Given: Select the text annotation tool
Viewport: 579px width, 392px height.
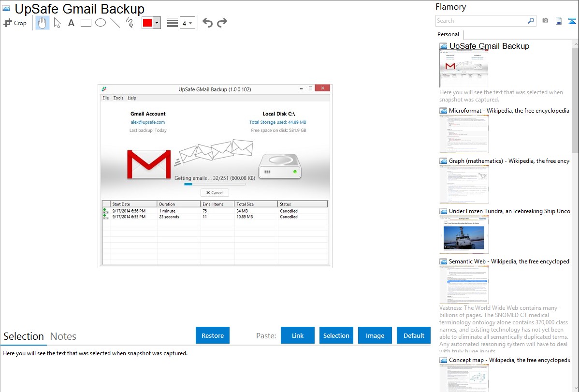Looking at the screenshot, I should 71,23.
